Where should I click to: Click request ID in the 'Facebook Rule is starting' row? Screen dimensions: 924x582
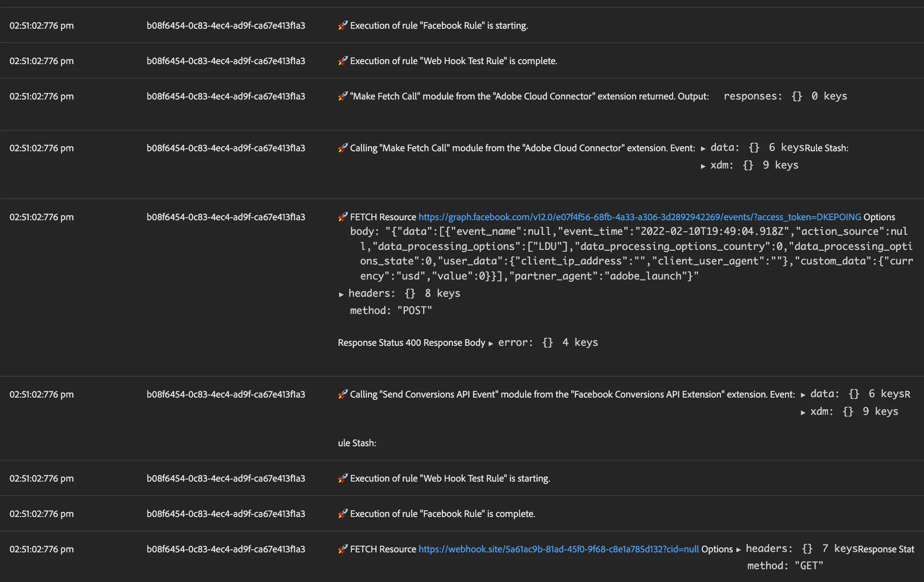click(x=226, y=26)
